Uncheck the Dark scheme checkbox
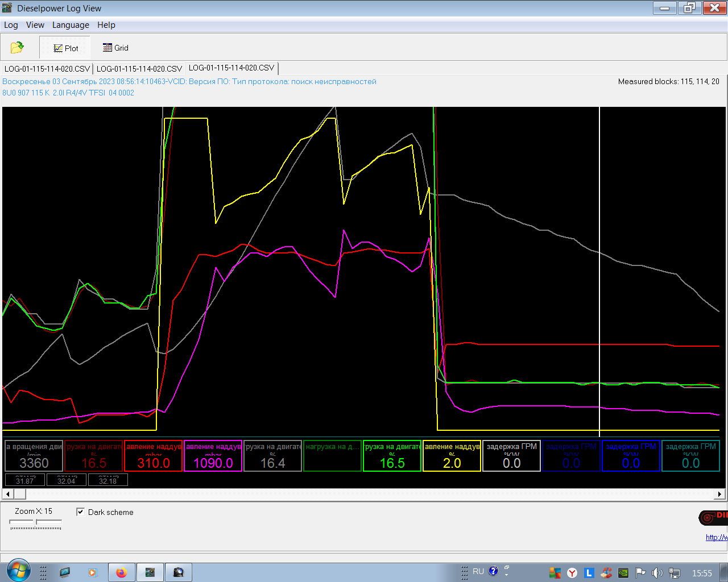This screenshot has width=728, height=582. [81, 512]
